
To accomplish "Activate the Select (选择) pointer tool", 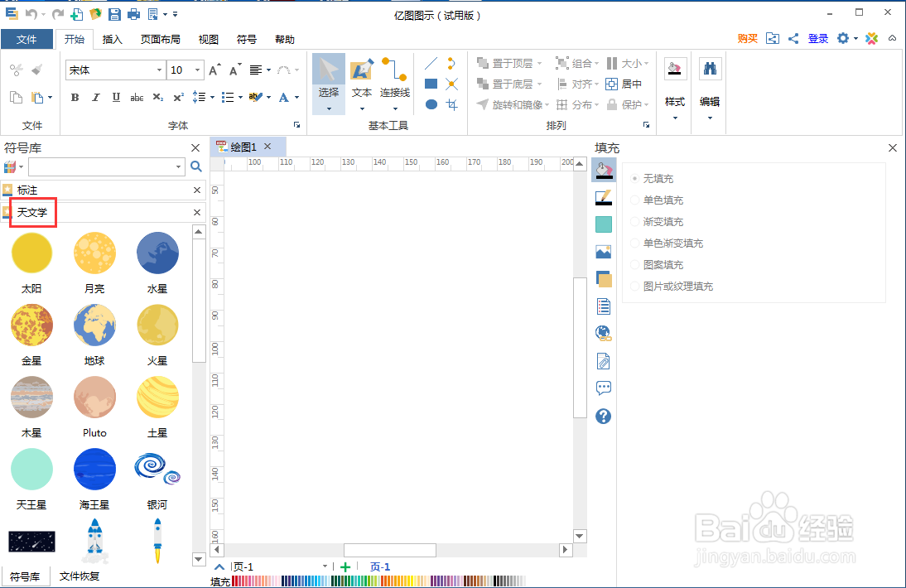I will tap(329, 84).
